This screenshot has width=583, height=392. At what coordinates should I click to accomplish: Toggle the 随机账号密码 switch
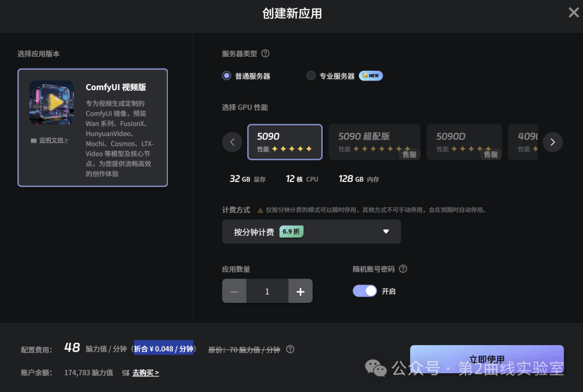pyautogui.click(x=364, y=291)
